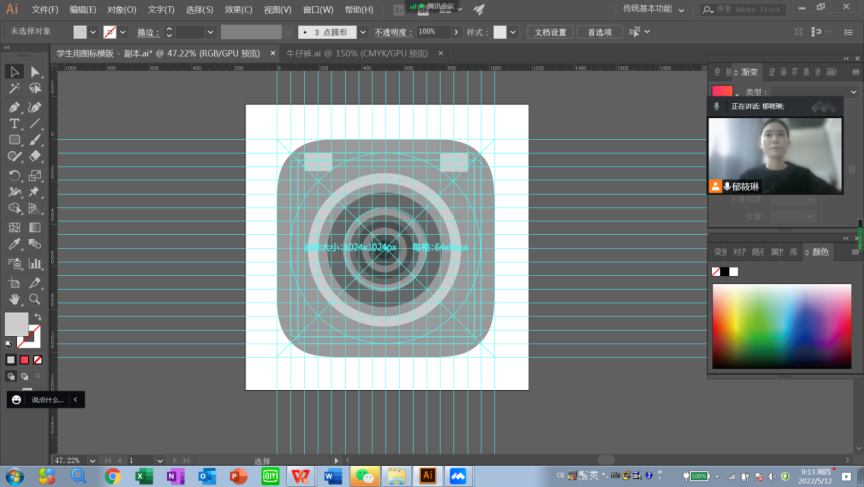Launch Adobe Illustrator from the taskbar
The width and height of the screenshot is (864, 487).
427,476
